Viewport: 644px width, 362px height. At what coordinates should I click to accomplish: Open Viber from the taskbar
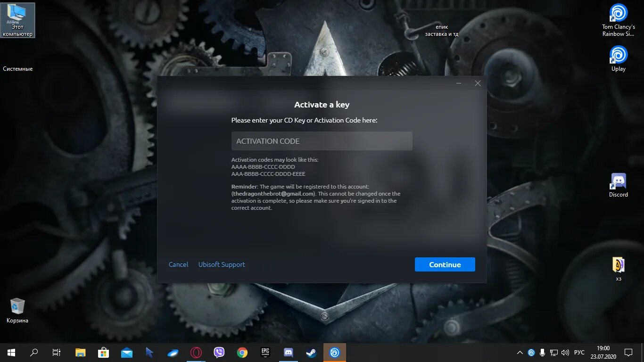219,353
